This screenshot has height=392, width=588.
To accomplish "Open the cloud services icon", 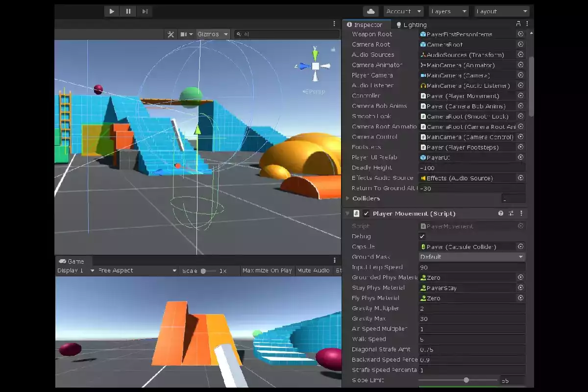I will click(371, 11).
